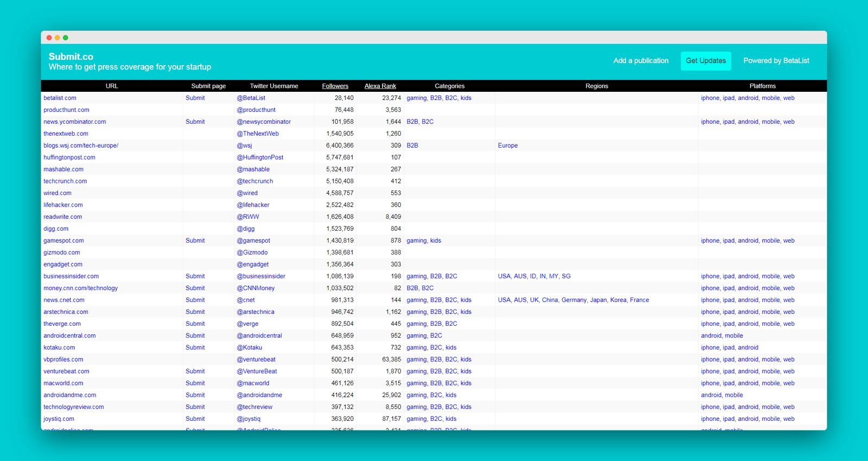Open digg.com URL link
The image size is (868, 461).
(x=56, y=229)
